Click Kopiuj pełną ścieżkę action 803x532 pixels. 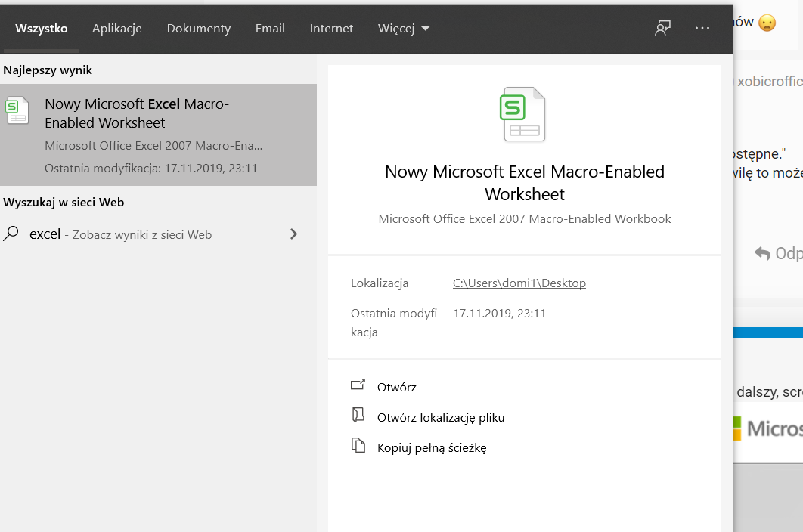coord(432,447)
